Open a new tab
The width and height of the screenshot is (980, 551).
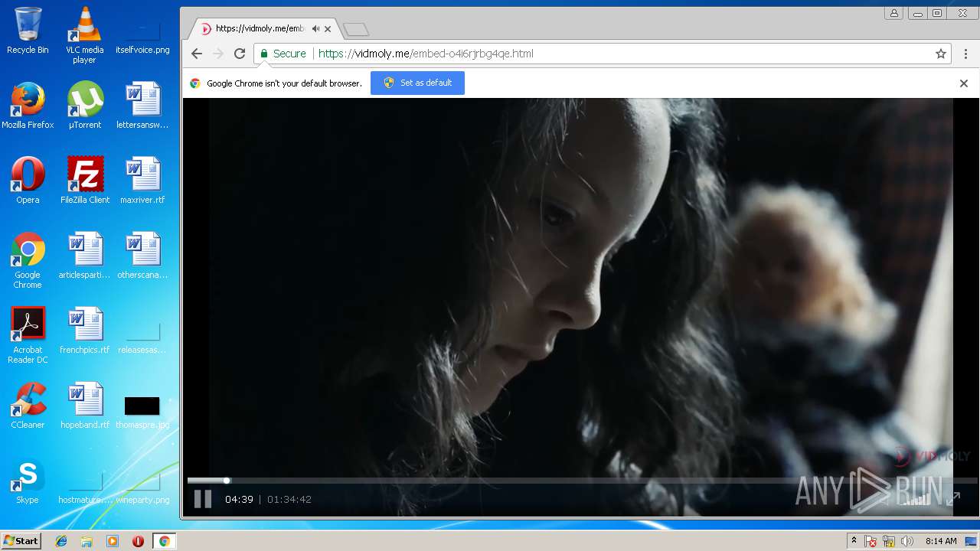pyautogui.click(x=356, y=29)
